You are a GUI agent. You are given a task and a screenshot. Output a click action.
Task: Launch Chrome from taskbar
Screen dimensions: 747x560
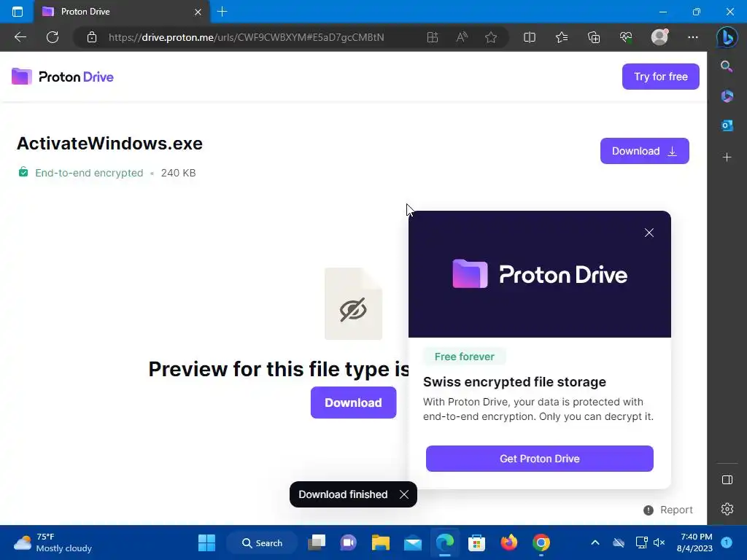point(541,542)
